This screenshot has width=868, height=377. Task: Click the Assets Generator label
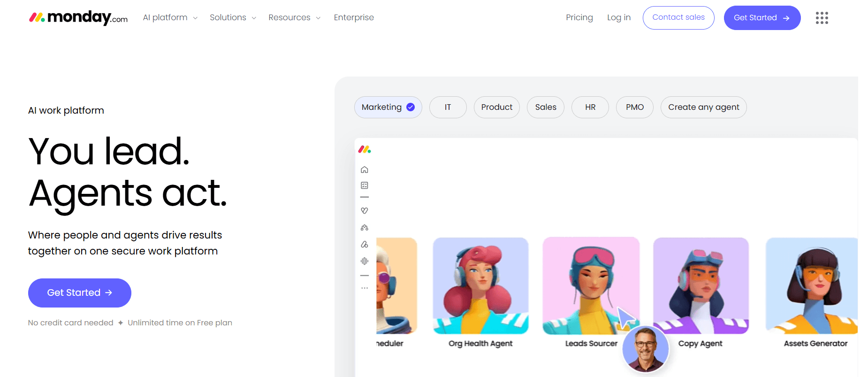[816, 344]
